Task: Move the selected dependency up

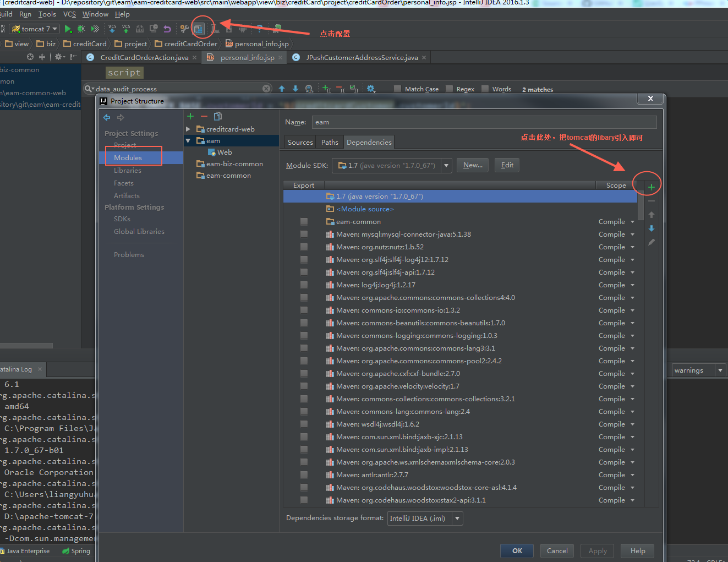Action: 652,215
